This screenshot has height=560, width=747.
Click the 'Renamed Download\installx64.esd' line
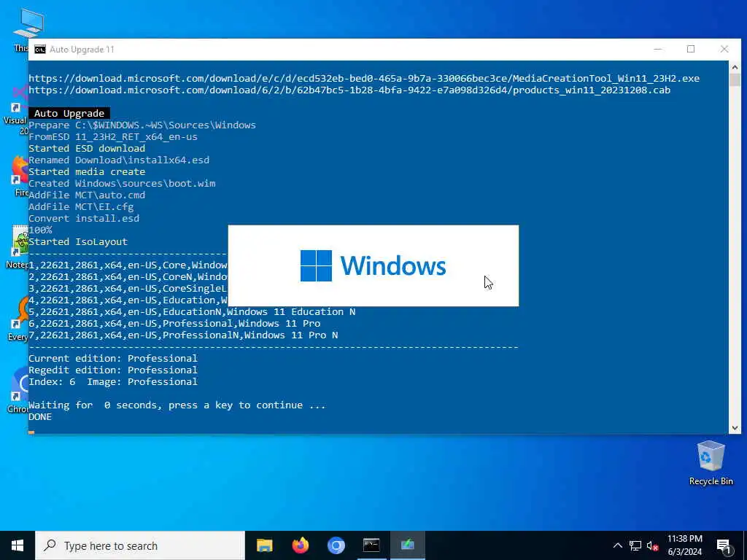[x=119, y=160]
